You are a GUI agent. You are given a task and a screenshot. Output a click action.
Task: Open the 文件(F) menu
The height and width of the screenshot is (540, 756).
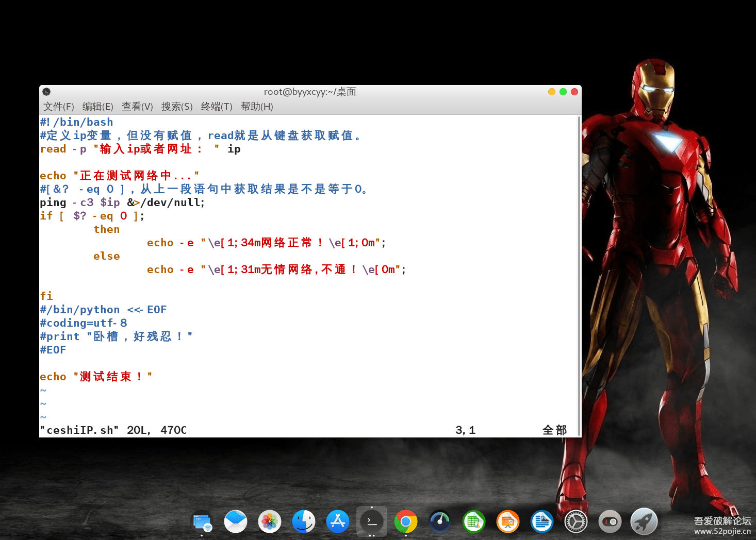(x=59, y=107)
